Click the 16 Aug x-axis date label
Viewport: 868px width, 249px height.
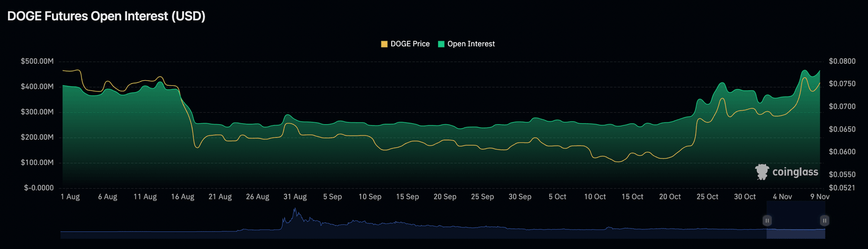183,197
